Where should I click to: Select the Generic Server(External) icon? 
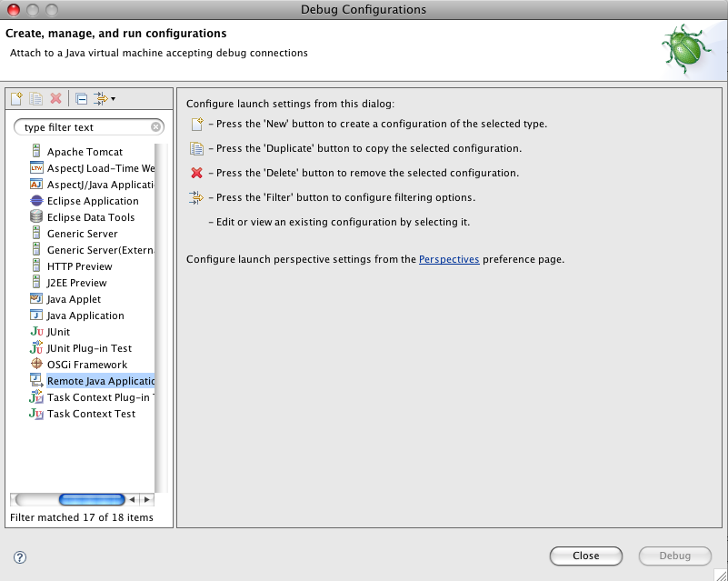(36, 249)
